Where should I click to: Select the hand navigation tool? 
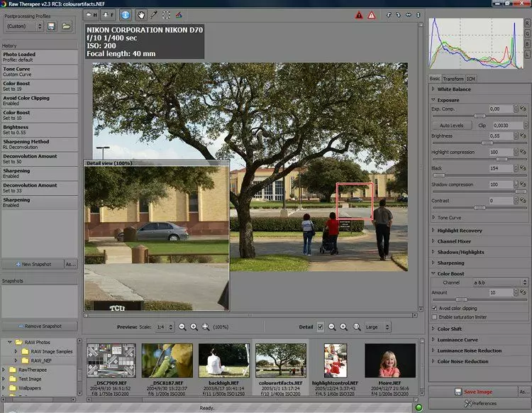coord(140,14)
